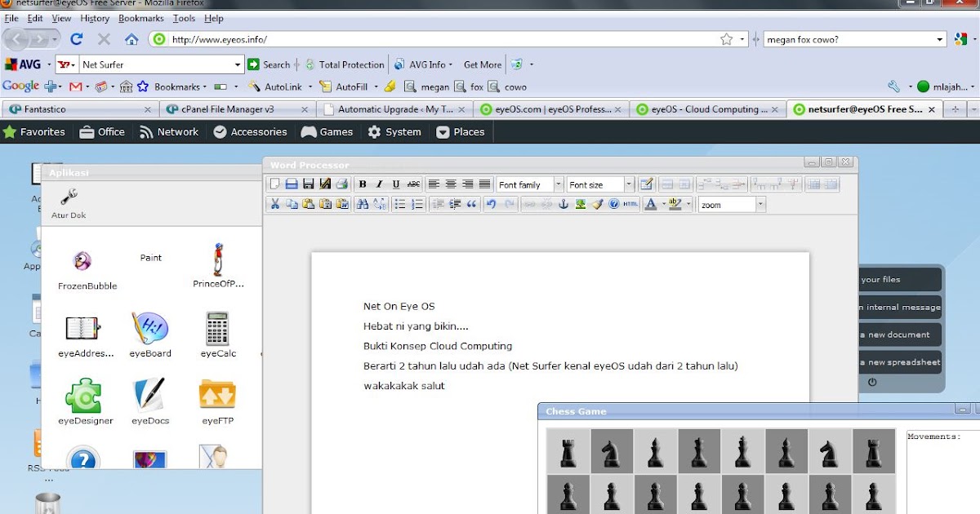Switch to the cPanel File Manager v3 tab

tap(238, 109)
